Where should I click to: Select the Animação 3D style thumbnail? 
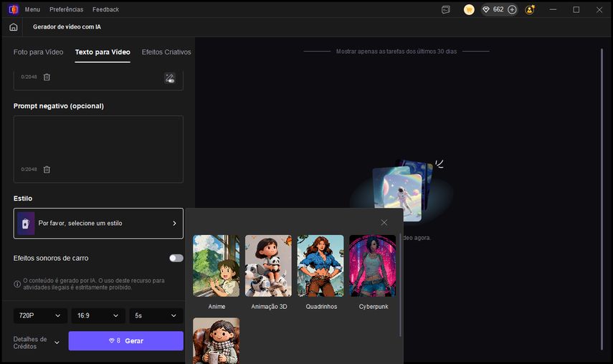(x=268, y=266)
